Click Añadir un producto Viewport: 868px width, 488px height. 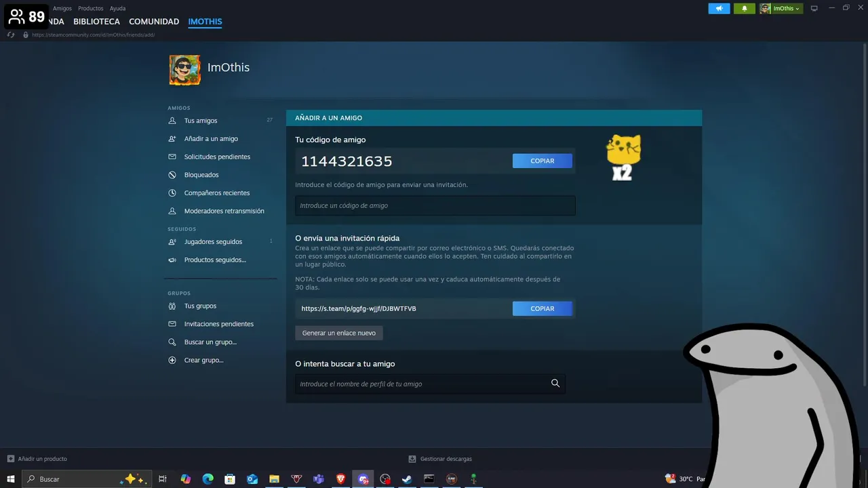coord(37,459)
